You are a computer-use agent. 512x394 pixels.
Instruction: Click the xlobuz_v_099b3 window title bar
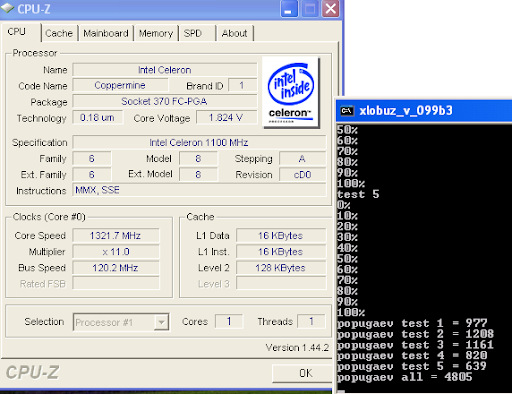point(424,110)
